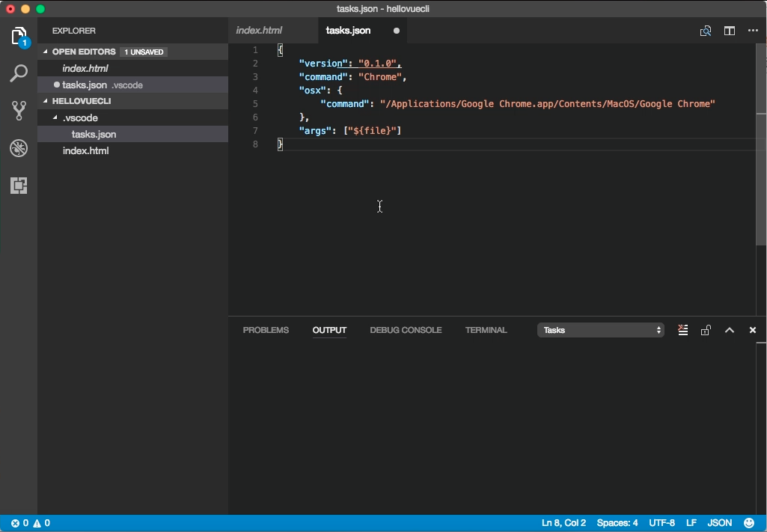Clear the output panel

click(x=683, y=330)
